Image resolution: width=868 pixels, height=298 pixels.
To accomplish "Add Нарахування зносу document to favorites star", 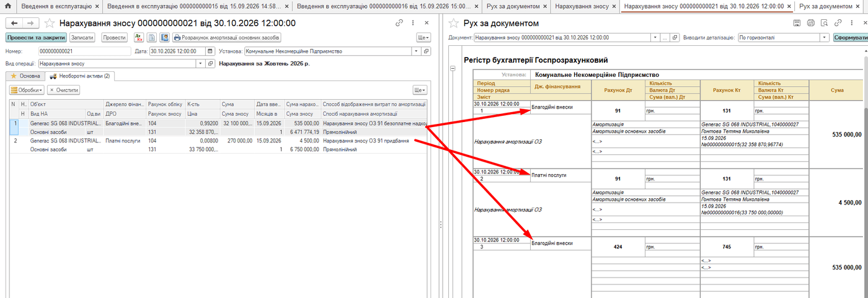I will (49, 23).
